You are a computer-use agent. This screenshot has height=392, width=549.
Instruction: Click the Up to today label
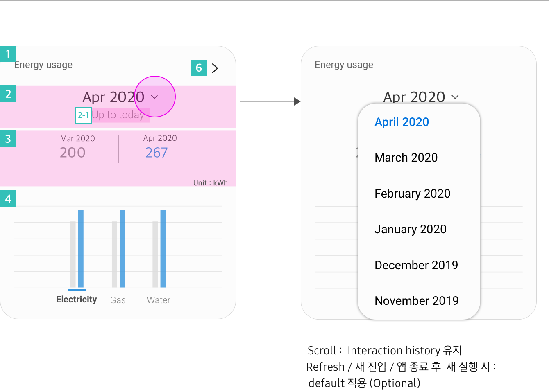(x=118, y=115)
